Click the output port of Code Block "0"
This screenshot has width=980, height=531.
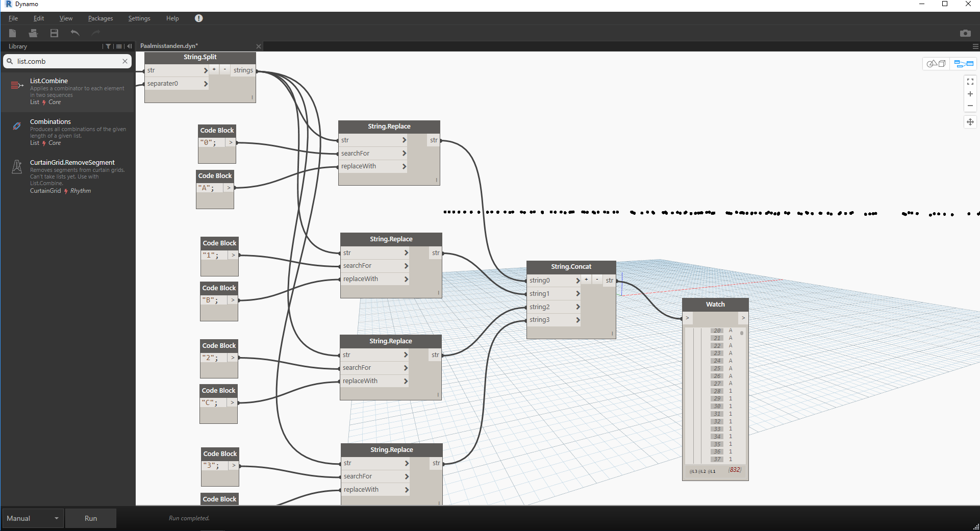pos(231,143)
